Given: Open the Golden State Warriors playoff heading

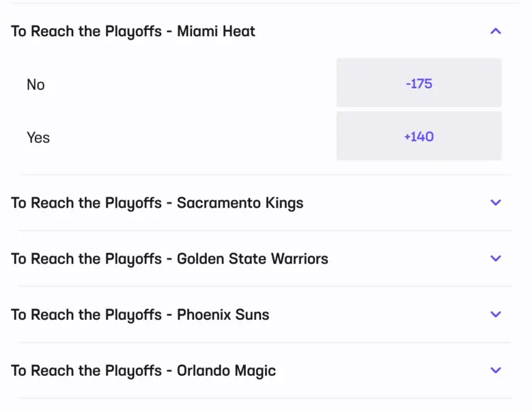Looking at the screenshot, I should coord(169,259).
